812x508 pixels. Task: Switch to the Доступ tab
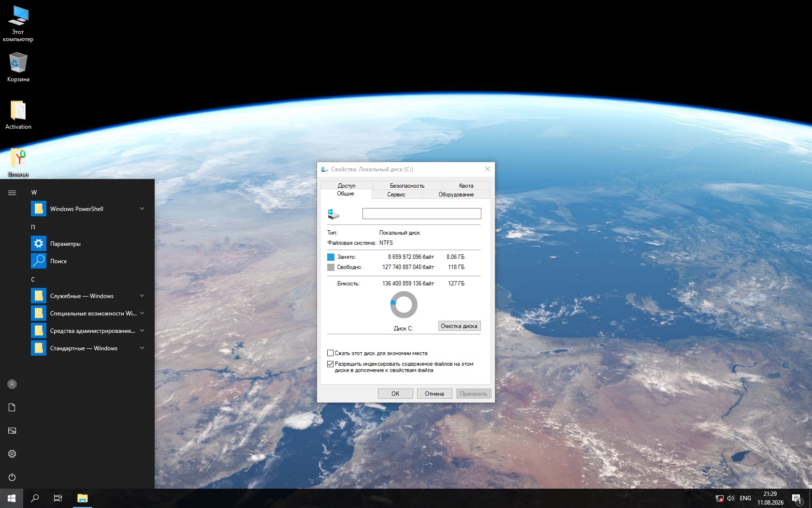(347, 186)
